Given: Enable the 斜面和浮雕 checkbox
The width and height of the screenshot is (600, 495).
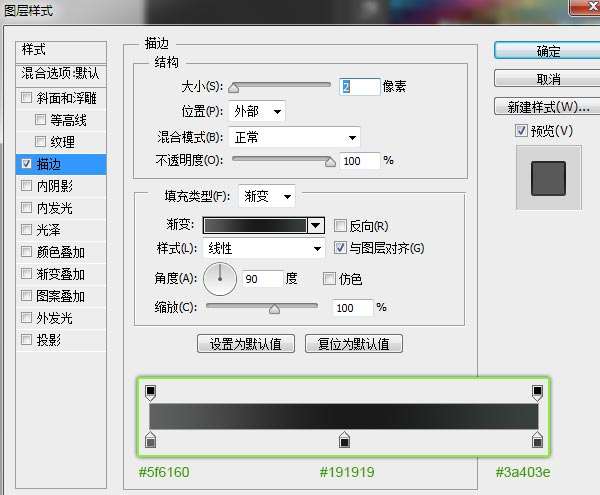Looking at the screenshot, I should click(x=26, y=98).
